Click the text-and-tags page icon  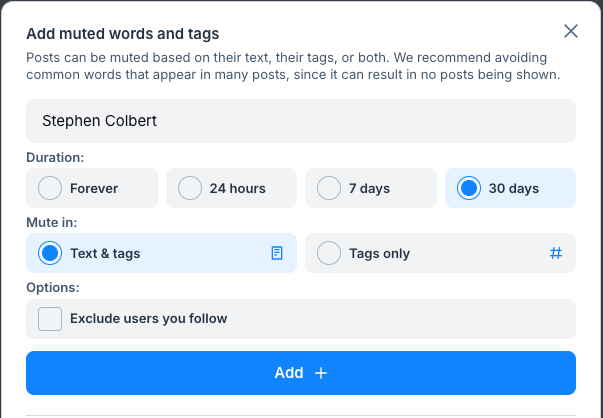coord(277,253)
